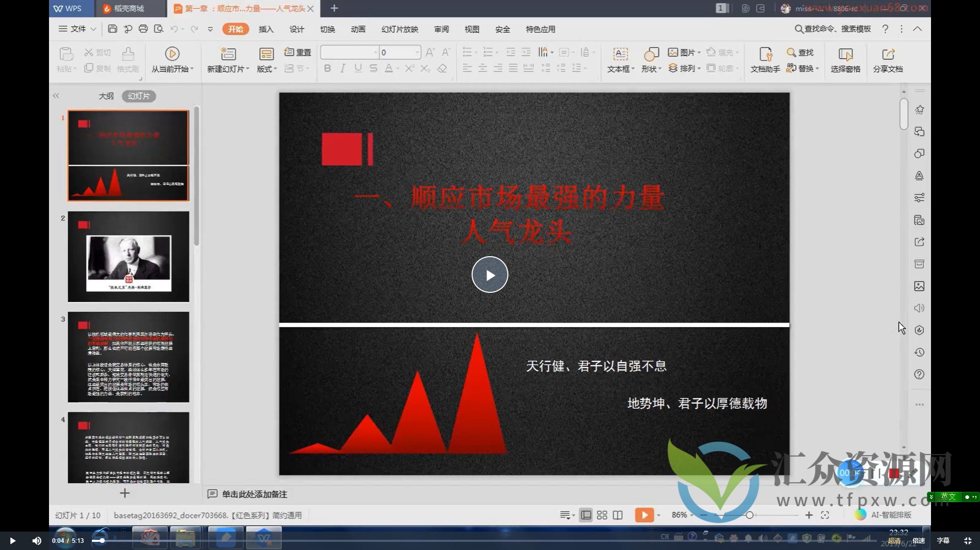Viewport: 980px width, 550px height.
Task: Switch to the 插入 ribbon tab
Action: click(x=266, y=29)
